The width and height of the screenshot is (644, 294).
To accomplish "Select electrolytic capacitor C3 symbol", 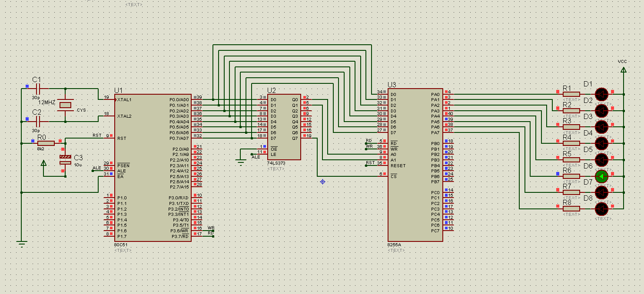I will (x=65, y=159).
